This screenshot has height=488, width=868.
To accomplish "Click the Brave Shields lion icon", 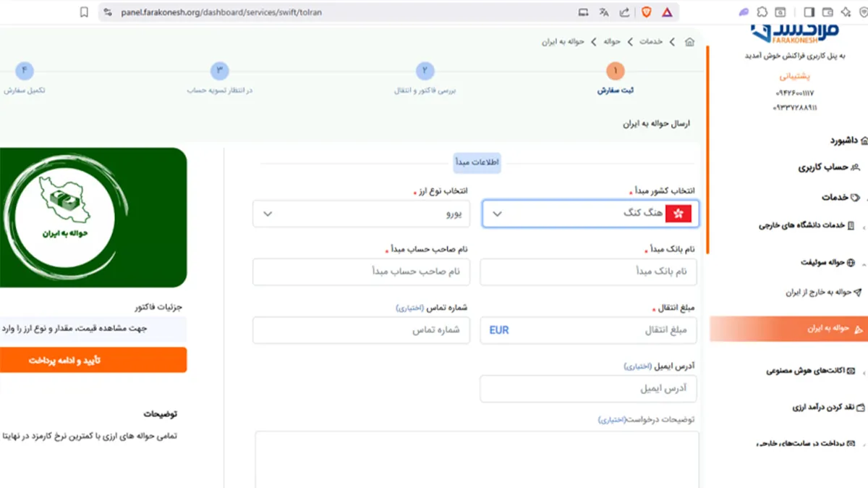I will pyautogui.click(x=646, y=12).
